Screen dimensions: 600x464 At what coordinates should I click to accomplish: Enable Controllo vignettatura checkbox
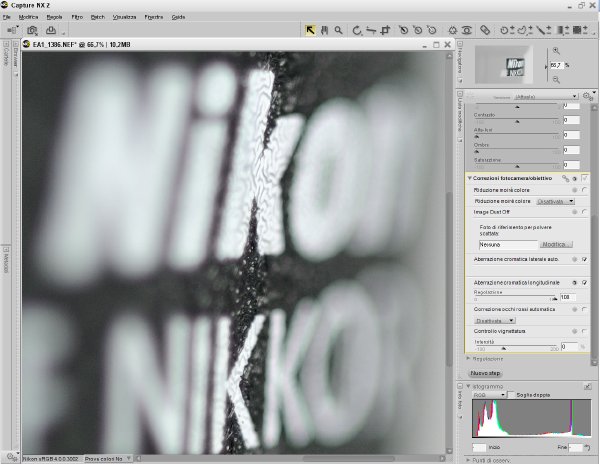coord(584,331)
